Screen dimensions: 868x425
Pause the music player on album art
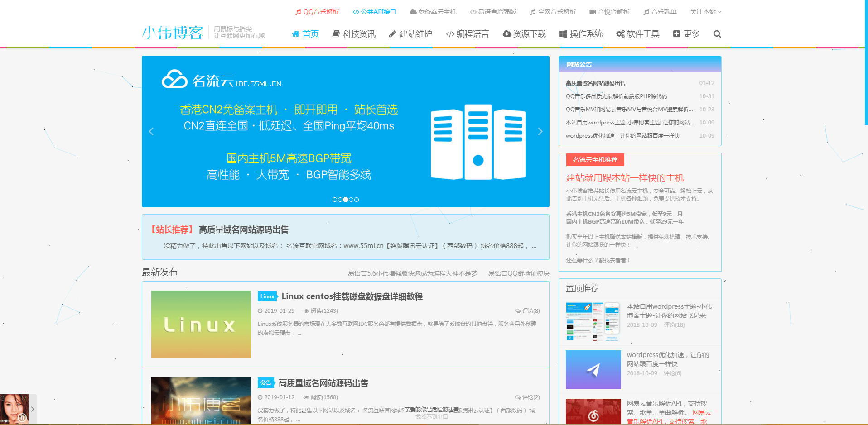coord(21,418)
